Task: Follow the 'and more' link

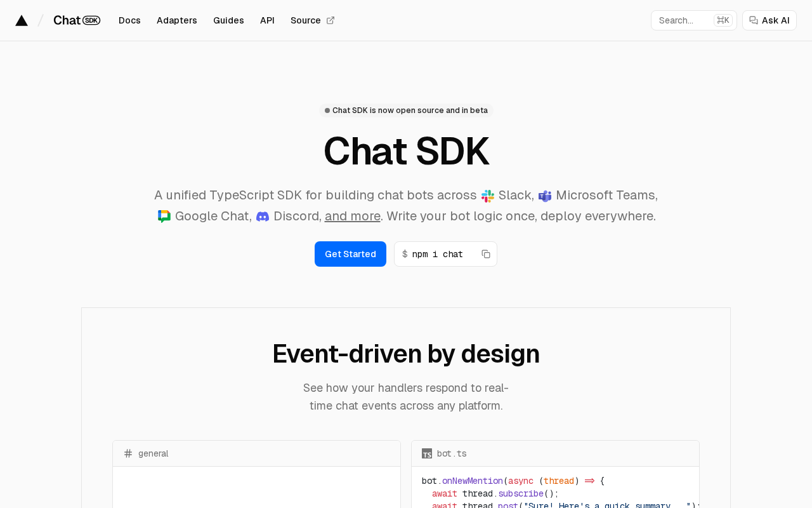Action: [353, 217]
